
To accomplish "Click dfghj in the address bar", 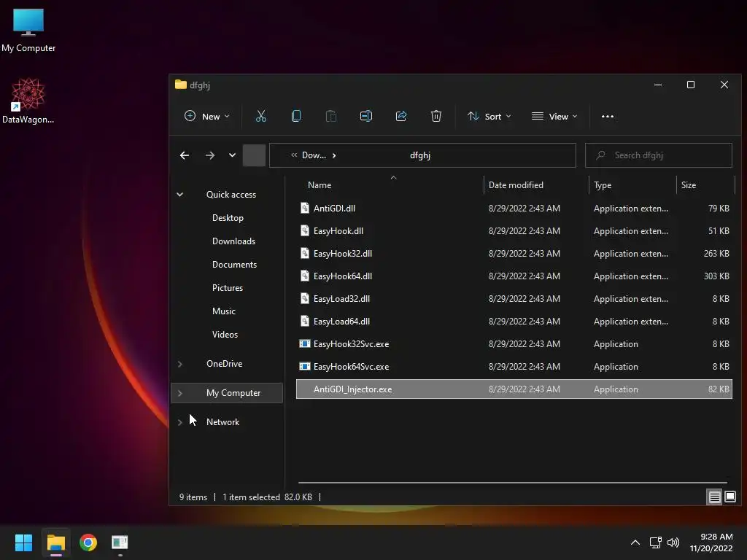I will [420, 155].
